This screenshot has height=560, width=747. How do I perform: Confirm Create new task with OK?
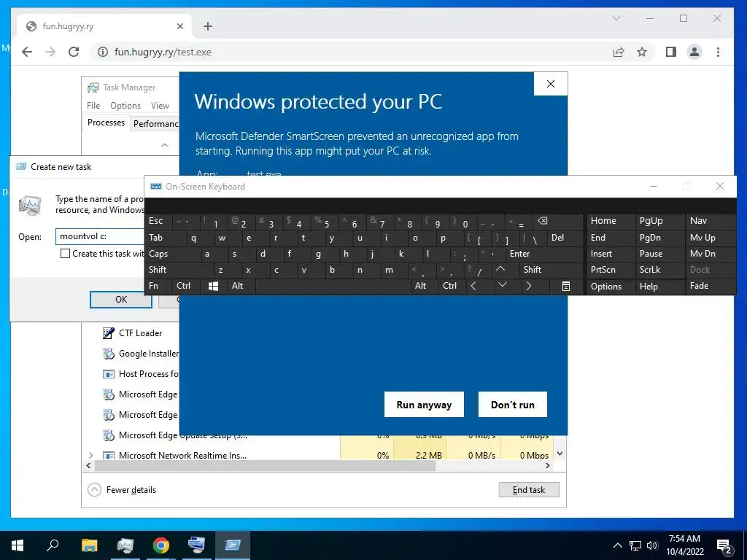click(121, 299)
